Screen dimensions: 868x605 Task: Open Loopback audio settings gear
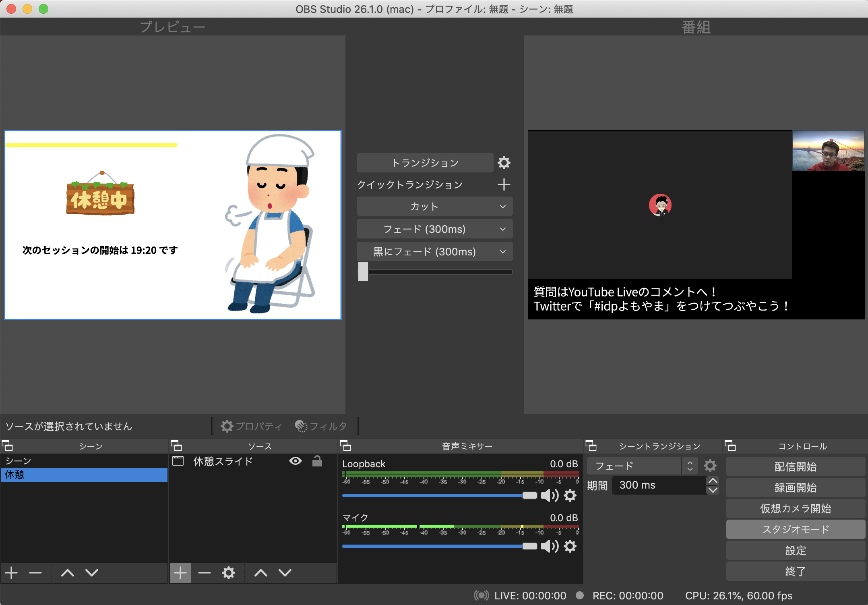[570, 495]
